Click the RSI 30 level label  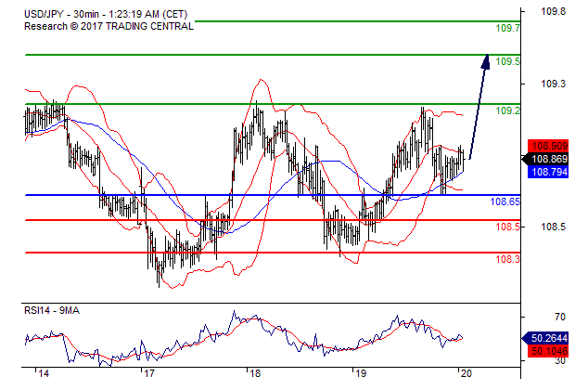point(560,361)
